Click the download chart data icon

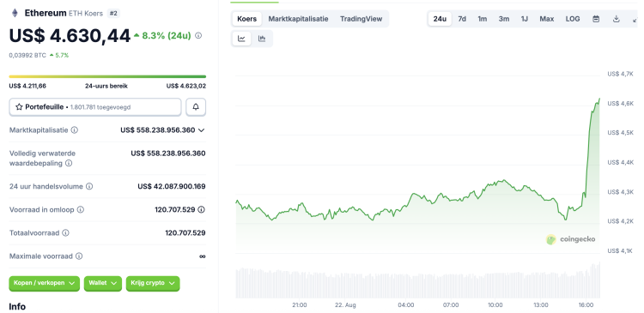pyautogui.click(x=616, y=19)
